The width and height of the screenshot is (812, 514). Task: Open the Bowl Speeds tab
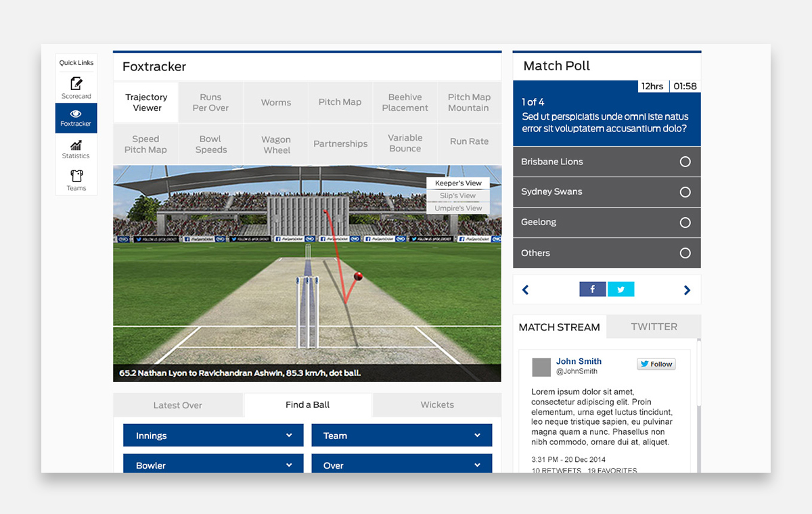pyautogui.click(x=210, y=144)
